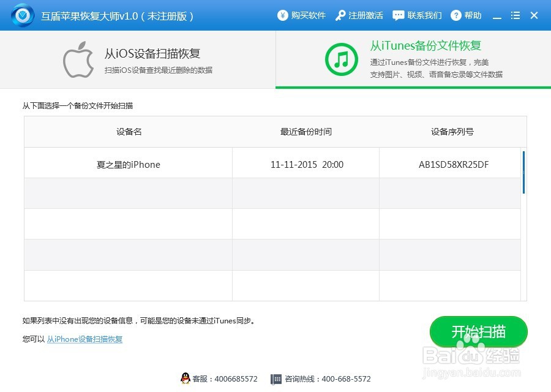Click the app logo in the title bar
The image size is (551, 392).
tap(23, 15)
